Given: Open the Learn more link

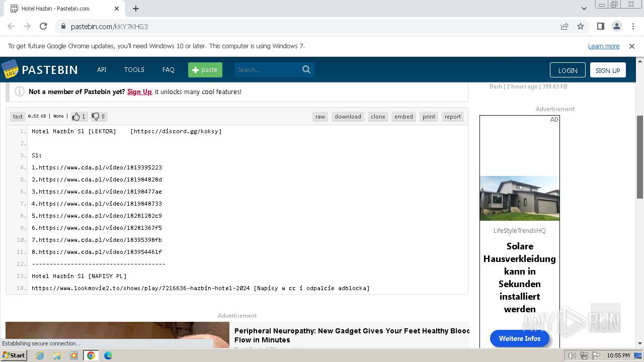Looking at the screenshot, I should pyautogui.click(x=604, y=46).
